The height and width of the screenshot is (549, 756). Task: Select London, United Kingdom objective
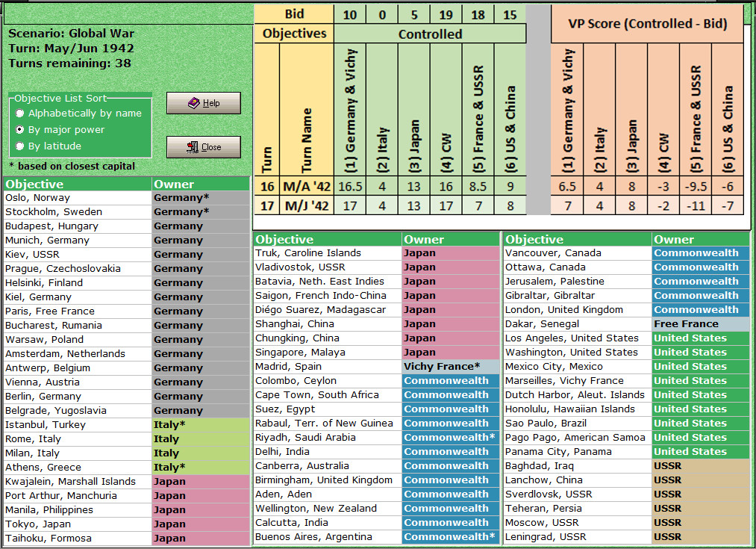point(627,310)
